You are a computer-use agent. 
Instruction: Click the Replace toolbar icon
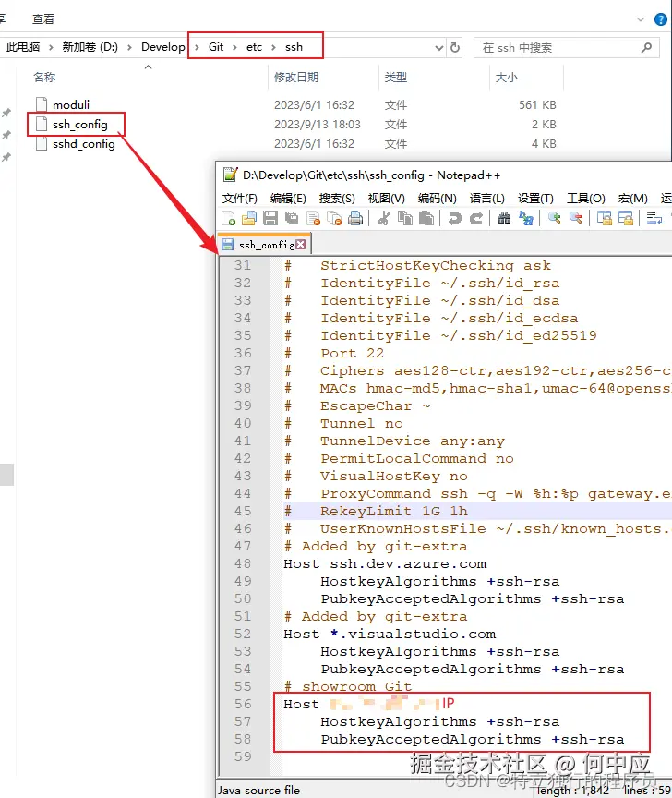[526, 218]
